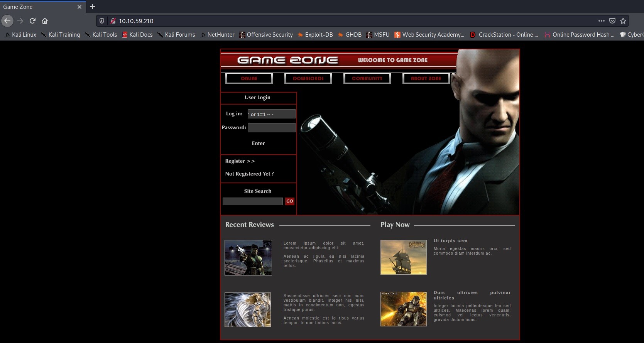Go to the browser home page
This screenshot has height=343, width=644.
click(45, 21)
